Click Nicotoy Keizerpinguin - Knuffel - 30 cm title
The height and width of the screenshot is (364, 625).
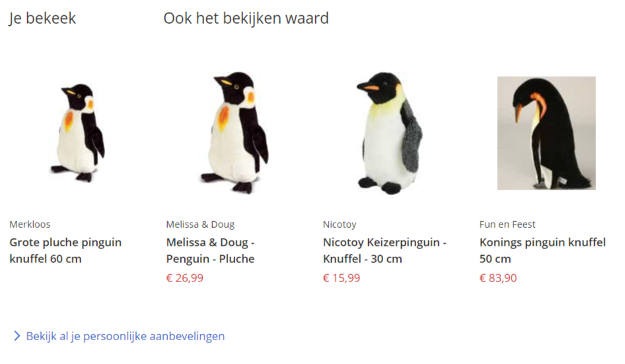click(385, 250)
